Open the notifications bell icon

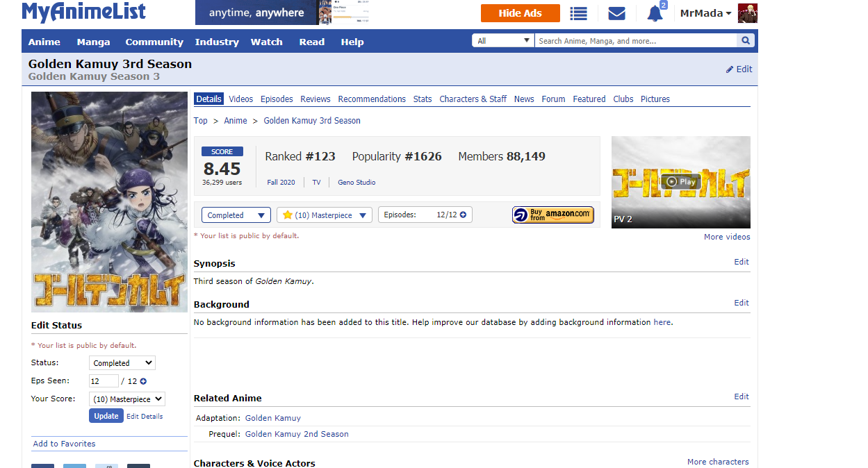[655, 13]
